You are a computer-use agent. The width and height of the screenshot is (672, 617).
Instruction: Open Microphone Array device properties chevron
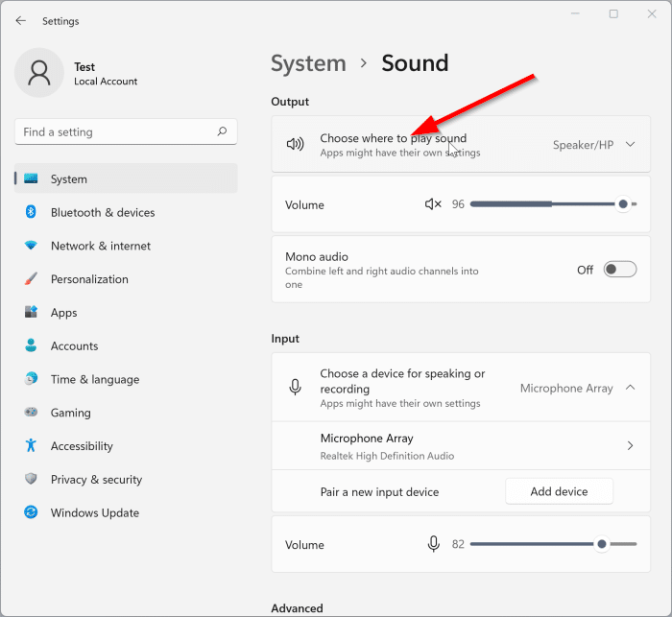click(630, 445)
